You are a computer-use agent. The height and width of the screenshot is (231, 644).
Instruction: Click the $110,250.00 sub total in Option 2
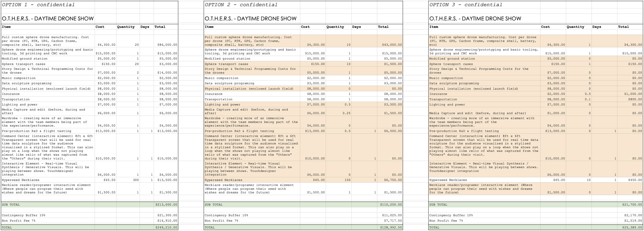(391, 205)
